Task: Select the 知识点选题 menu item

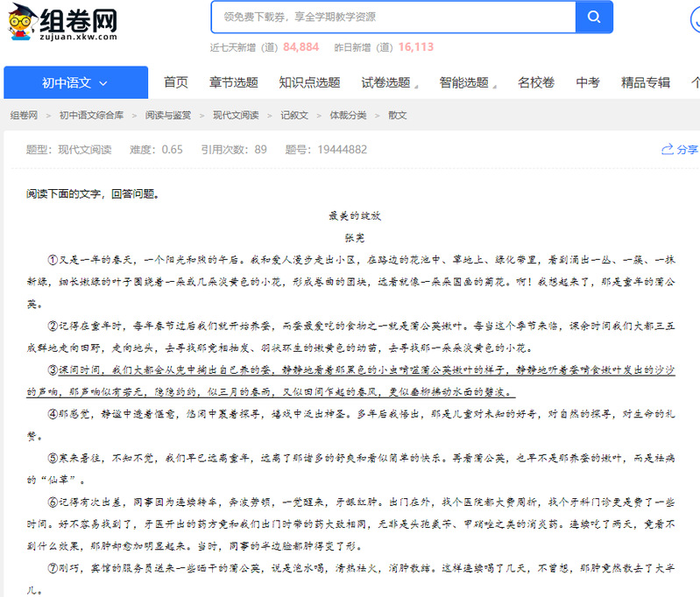Action: coord(309,83)
